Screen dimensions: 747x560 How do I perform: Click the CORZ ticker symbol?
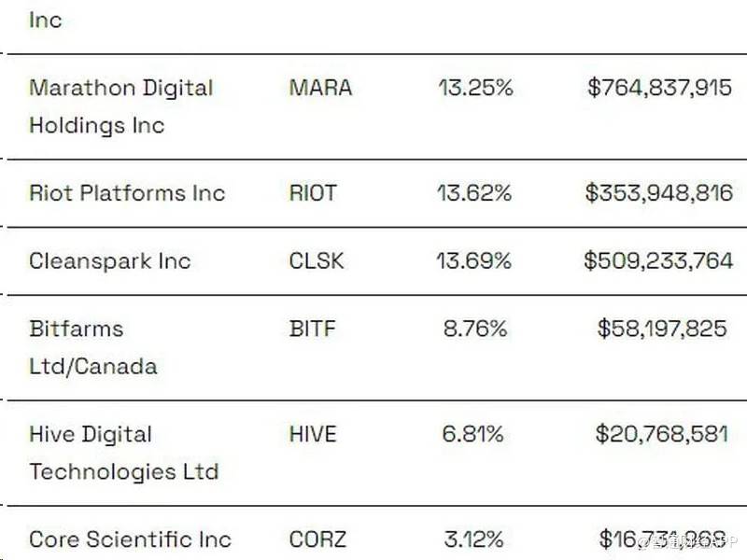click(317, 539)
